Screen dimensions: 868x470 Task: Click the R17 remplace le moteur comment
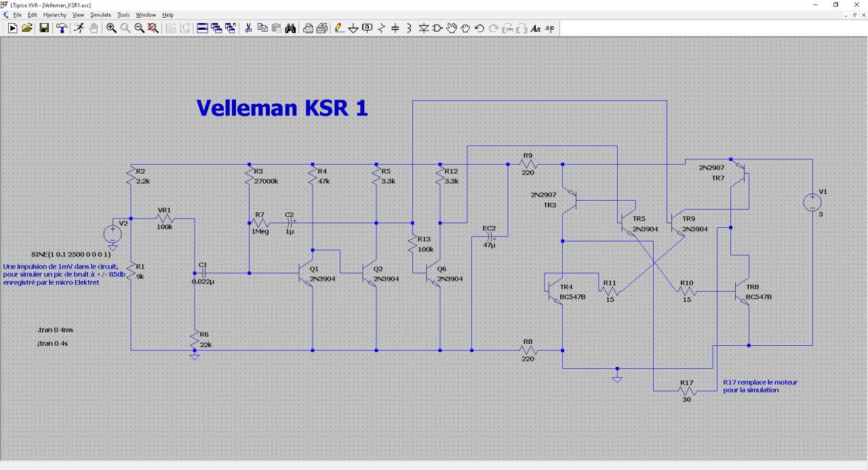[760, 386]
